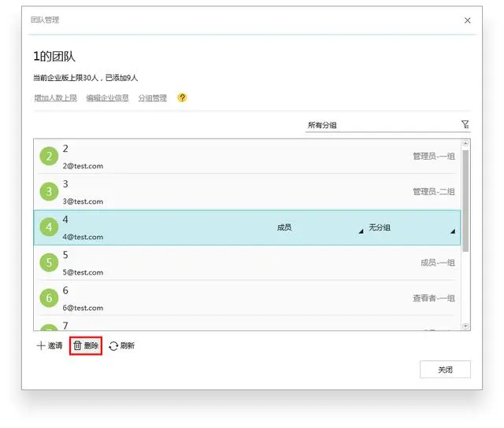Screen dimensions: 504x428
Task: Click the 邀请 (invite) button
Action: (x=50, y=345)
